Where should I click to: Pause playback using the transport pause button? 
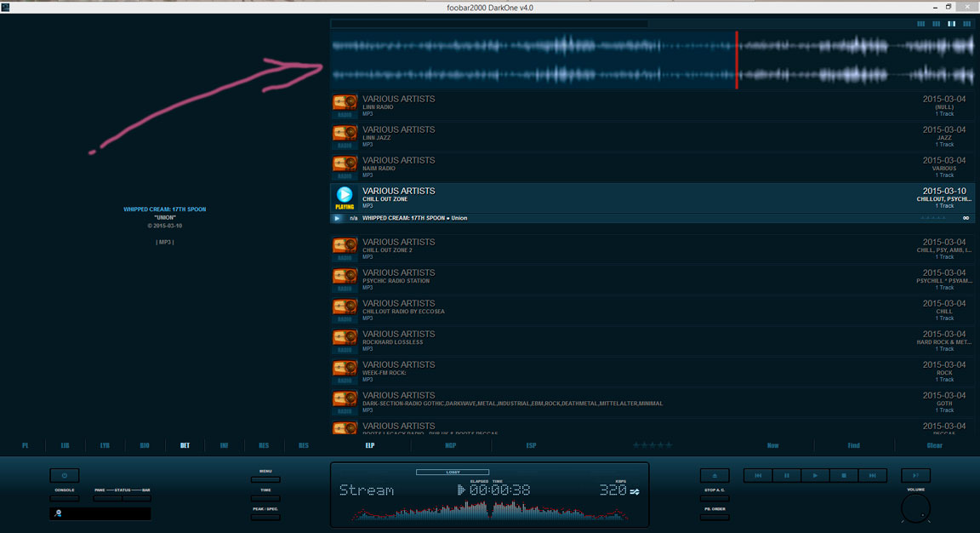pos(787,475)
